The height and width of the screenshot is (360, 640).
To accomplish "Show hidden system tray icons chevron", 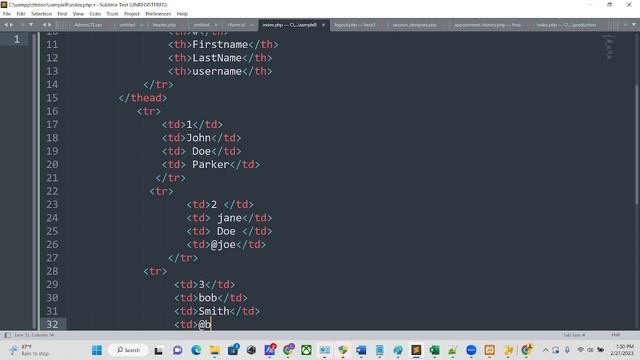I will pyautogui.click(x=545, y=350).
